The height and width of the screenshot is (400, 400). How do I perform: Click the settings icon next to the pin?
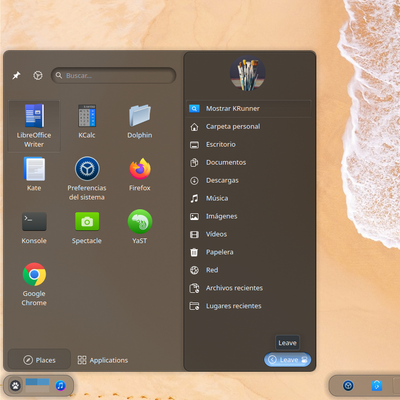click(38, 76)
